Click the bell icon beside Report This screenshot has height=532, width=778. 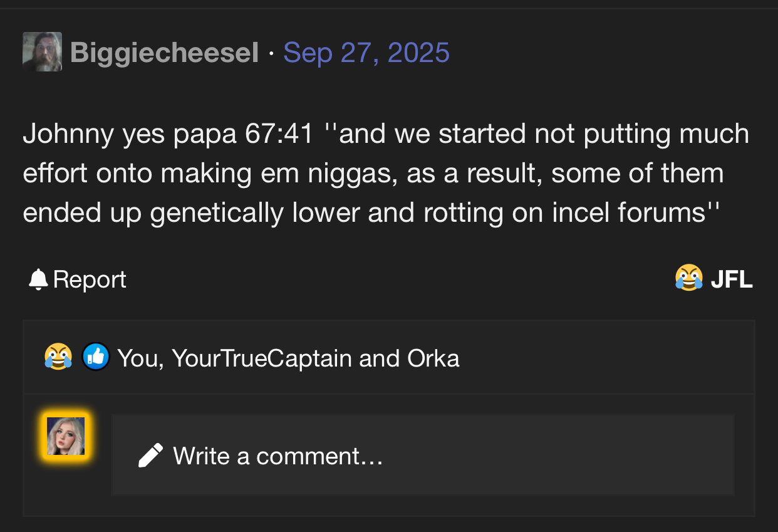click(38, 279)
